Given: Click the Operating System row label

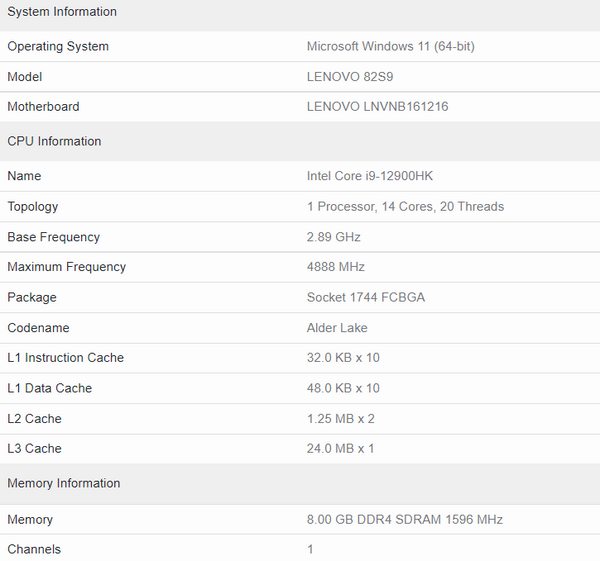Looking at the screenshot, I should [x=58, y=46].
